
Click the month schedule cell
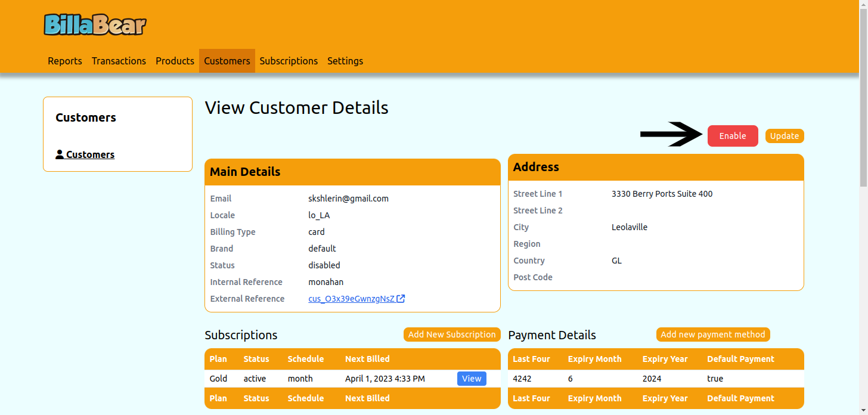pos(300,379)
